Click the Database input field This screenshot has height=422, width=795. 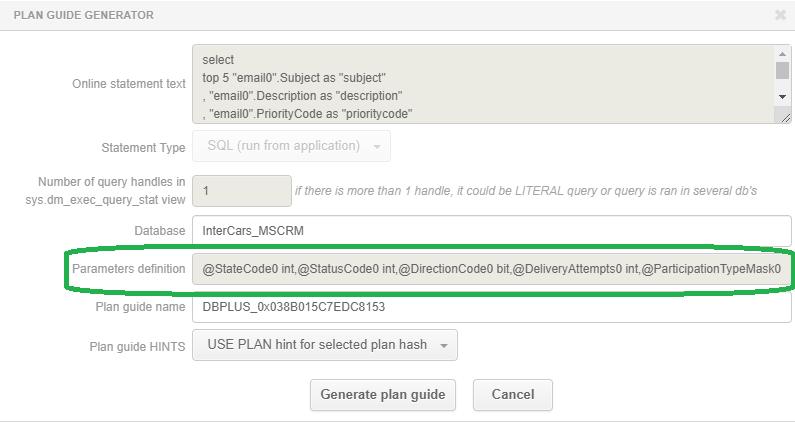point(491,231)
